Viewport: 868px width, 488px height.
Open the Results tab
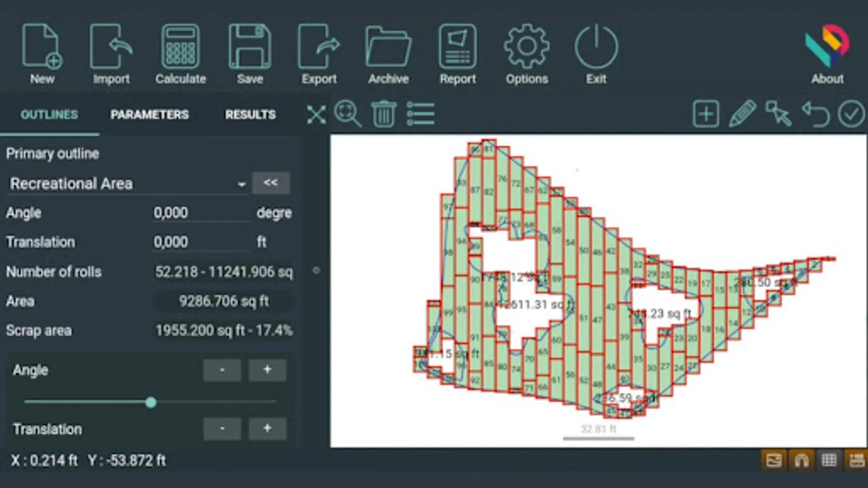(x=250, y=114)
